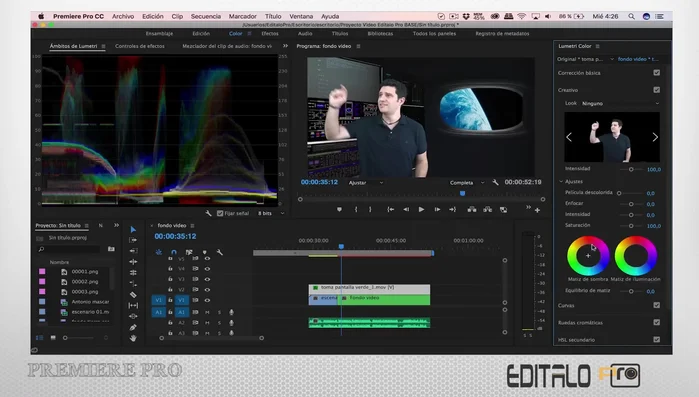Click Mark Out bracket in Program monitor
699x397 pixels.
point(370,209)
